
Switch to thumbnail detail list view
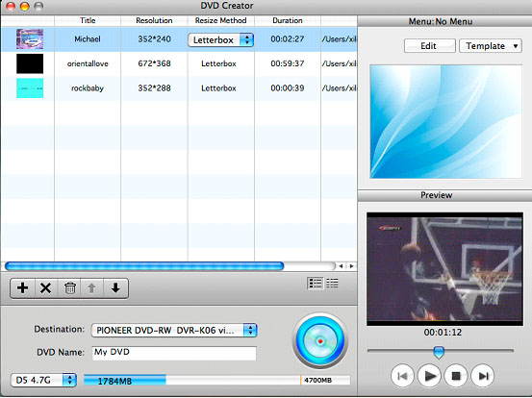[x=316, y=283]
